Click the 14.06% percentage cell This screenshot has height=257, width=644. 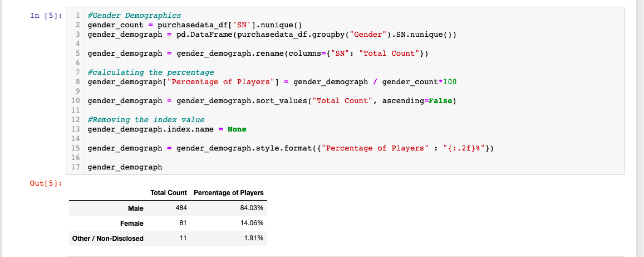pyautogui.click(x=252, y=223)
